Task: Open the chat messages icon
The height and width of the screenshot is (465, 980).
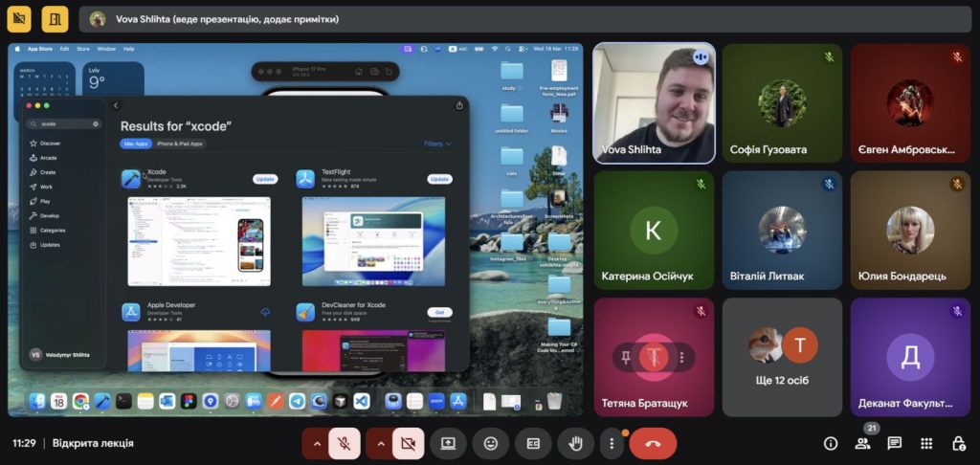Action: click(x=895, y=443)
